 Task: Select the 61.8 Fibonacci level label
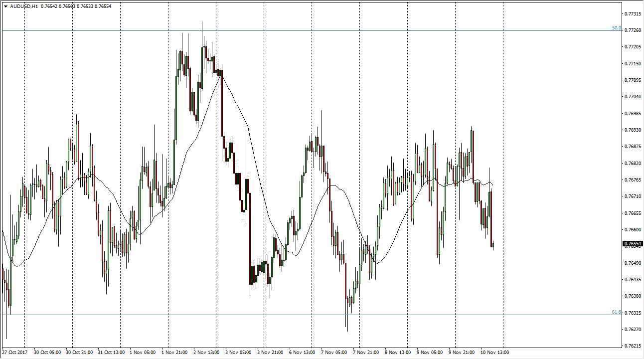617,312
